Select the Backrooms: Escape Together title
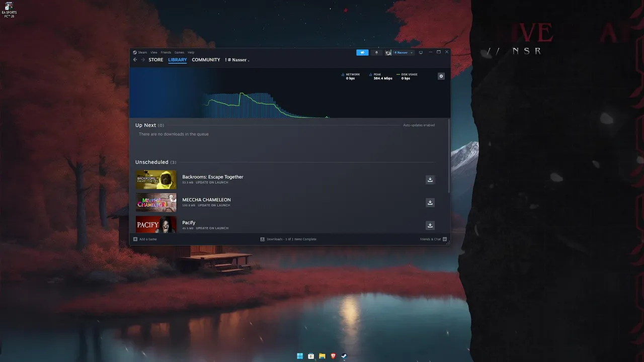Image resolution: width=644 pixels, height=362 pixels. point(213,177)
